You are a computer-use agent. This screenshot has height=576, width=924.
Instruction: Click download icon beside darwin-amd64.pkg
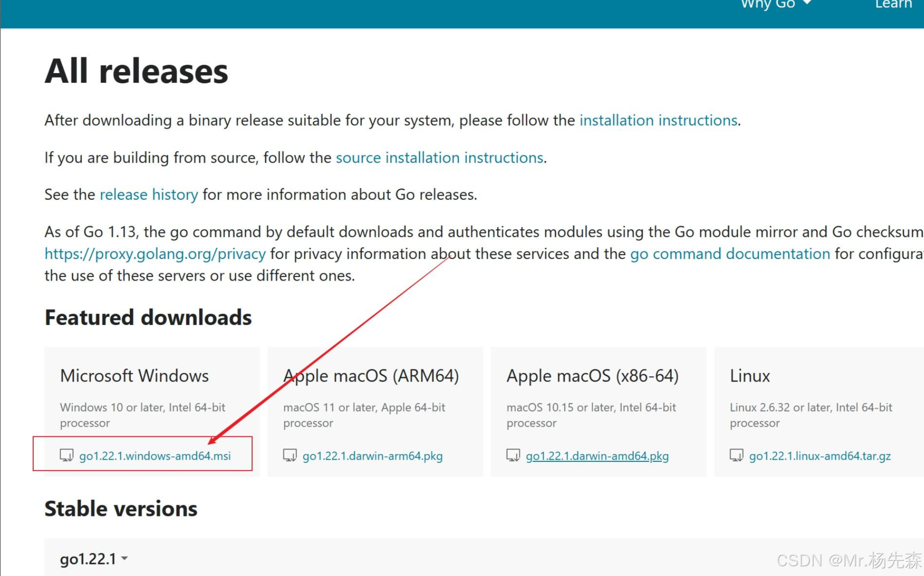click(x=513, y=455)
